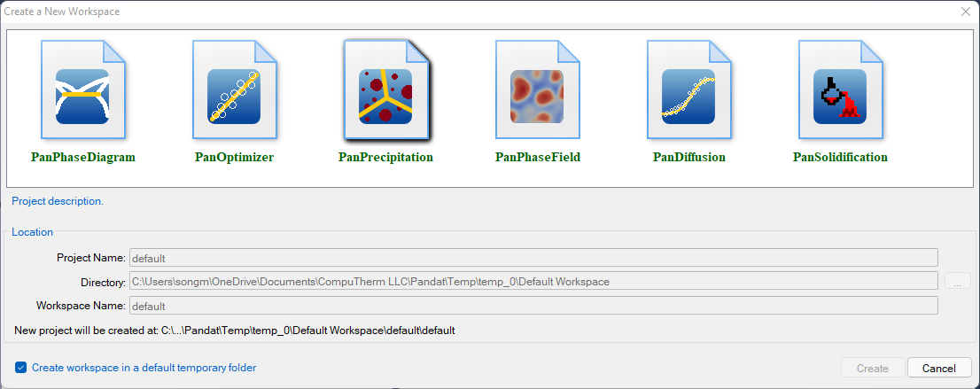Choose the PanSolidification project icon
The height and width of the screenshot is (389, 980).
pos(840,90)
